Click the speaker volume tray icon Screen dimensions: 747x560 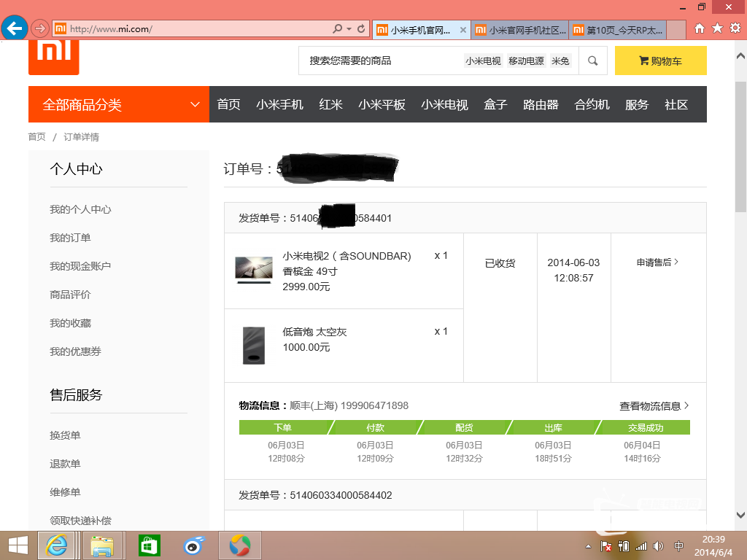click(x=659, y=546)
